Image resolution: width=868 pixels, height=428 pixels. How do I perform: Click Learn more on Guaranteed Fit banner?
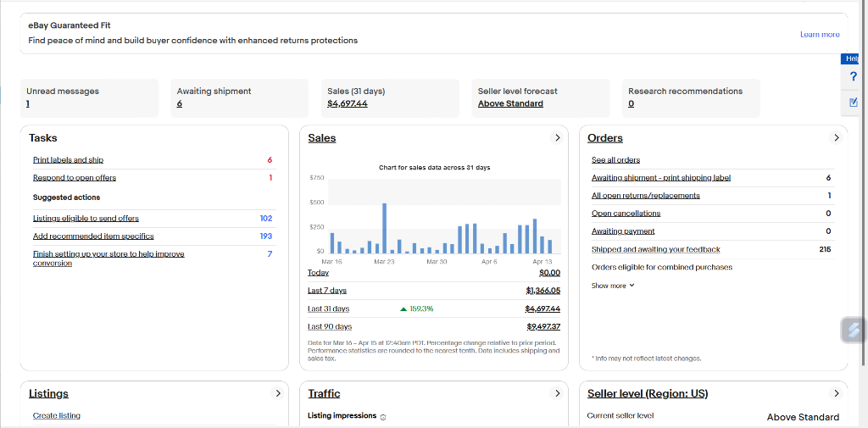pyautogui.click(x=820, y=35)
